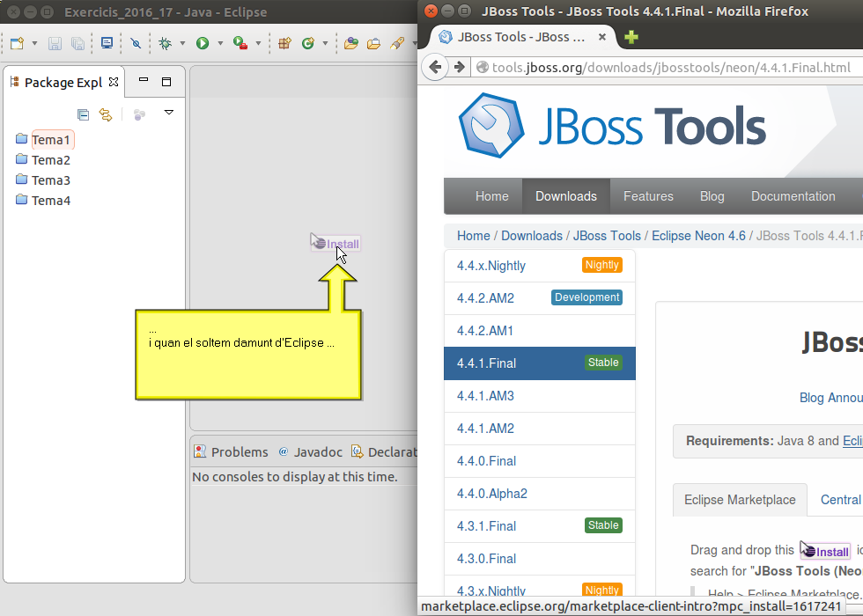Click the New Java Package icon
The height and width of the screenshot is (616, 863).
point(284,43)
